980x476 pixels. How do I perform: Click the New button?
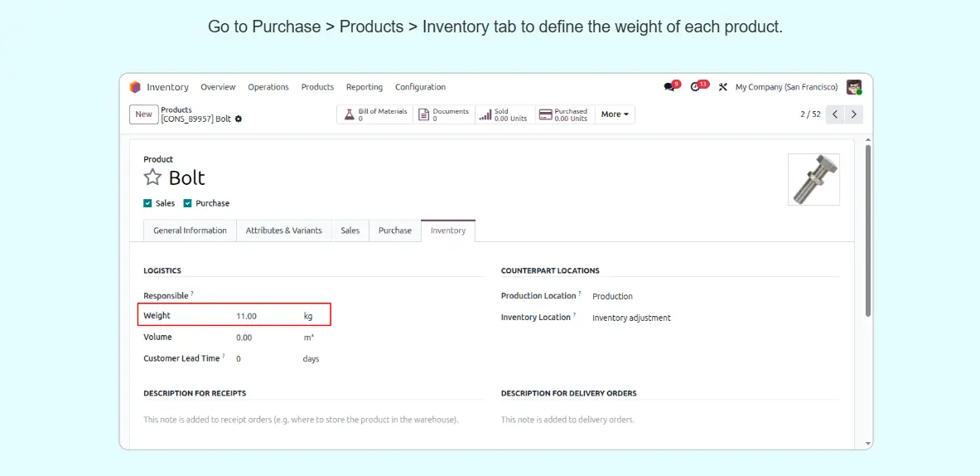pos(143,114)
